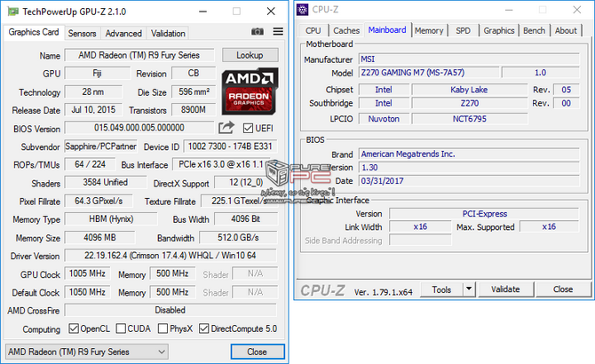Screen dimensions: 595x364
Task: Toggle the UEFI checkbox
Action: click(248, 128)
